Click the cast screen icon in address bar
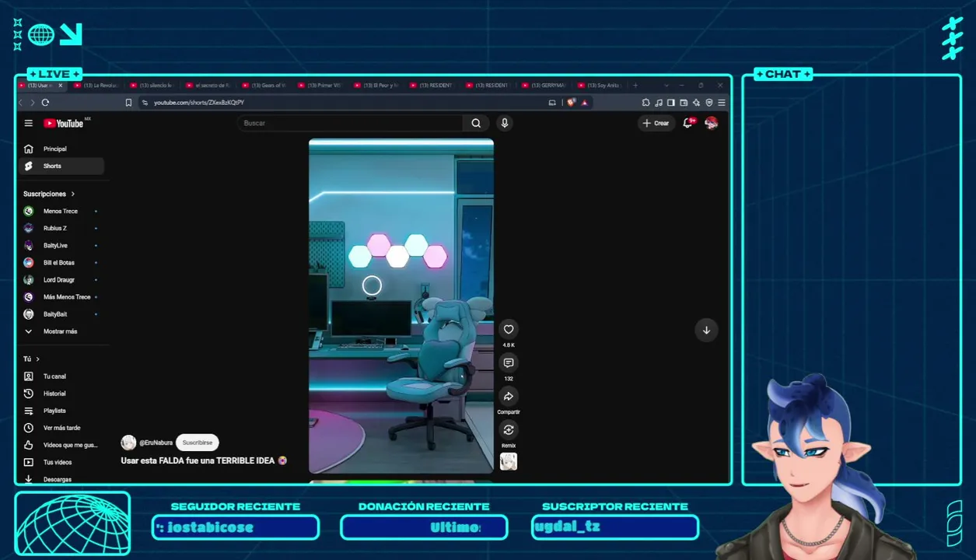 pyautogui.click(x=552, y=103)
